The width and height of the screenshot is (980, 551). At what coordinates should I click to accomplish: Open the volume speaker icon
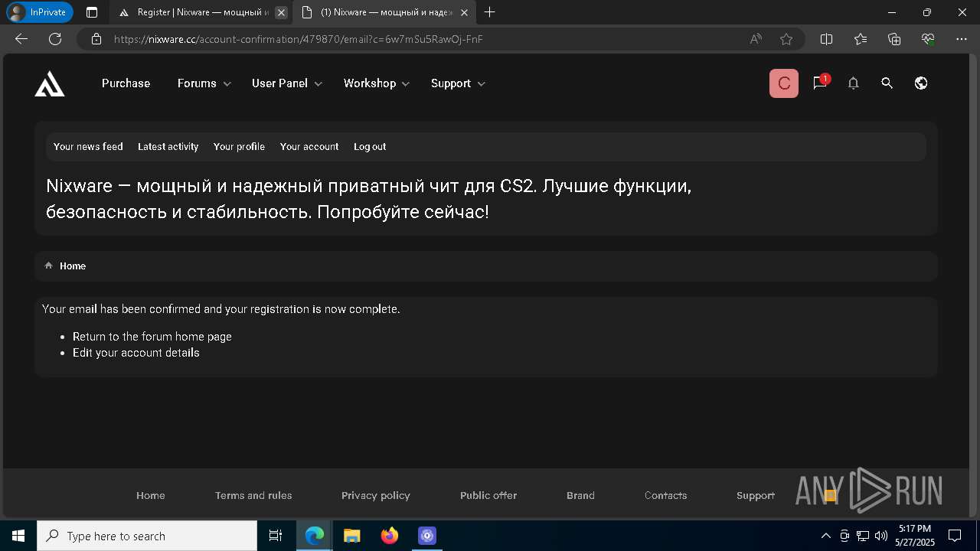881,536
